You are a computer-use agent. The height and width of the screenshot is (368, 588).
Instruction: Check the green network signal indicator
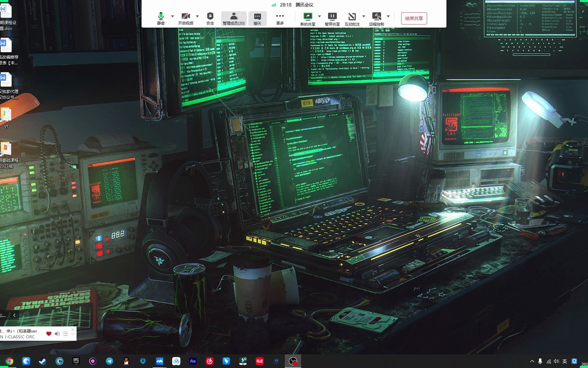pos(274,5)
